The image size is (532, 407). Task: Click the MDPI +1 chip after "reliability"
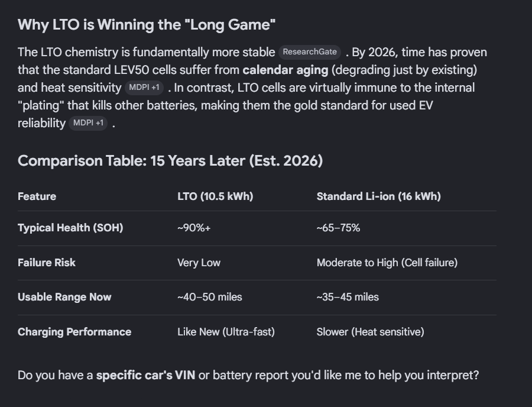(x=88, y=123)
